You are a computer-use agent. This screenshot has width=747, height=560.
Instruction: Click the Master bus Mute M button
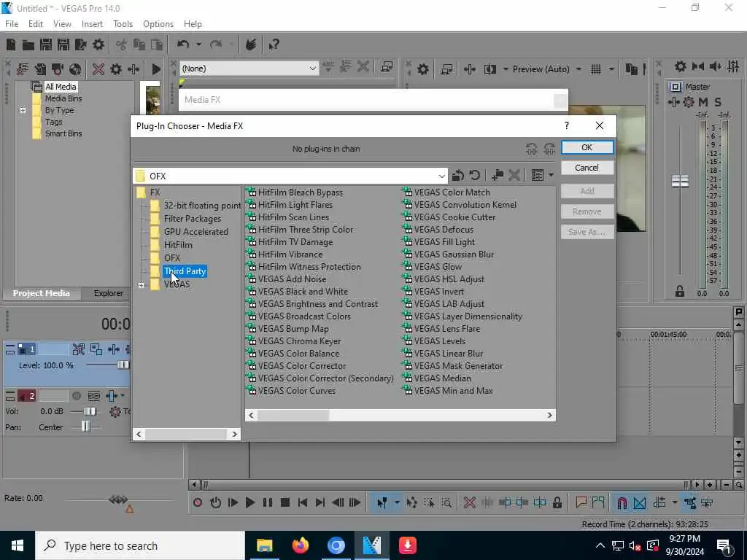click(x=703, y=102)
